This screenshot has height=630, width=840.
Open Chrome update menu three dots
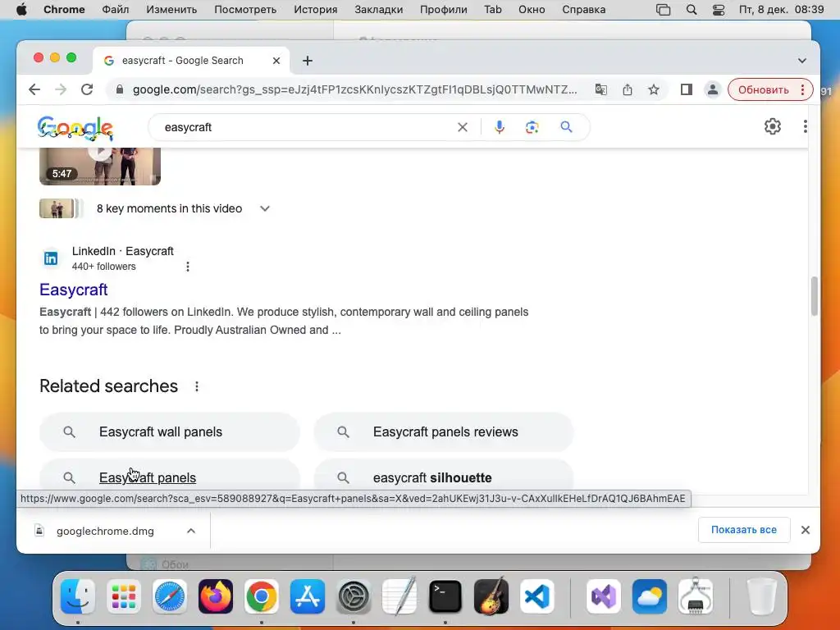pos(802,89)
